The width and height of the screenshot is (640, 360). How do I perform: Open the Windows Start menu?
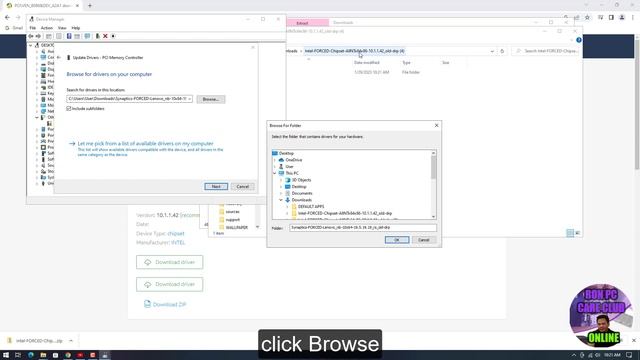pos(6,355)
